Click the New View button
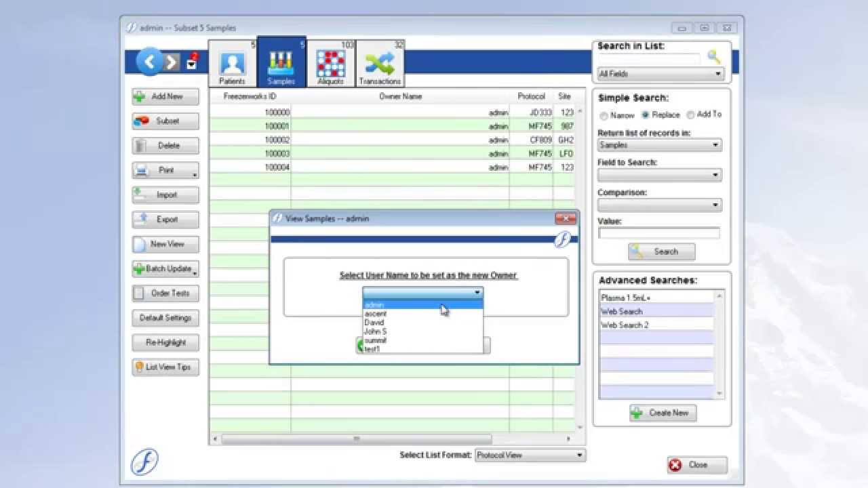 (x=166, y=244)
